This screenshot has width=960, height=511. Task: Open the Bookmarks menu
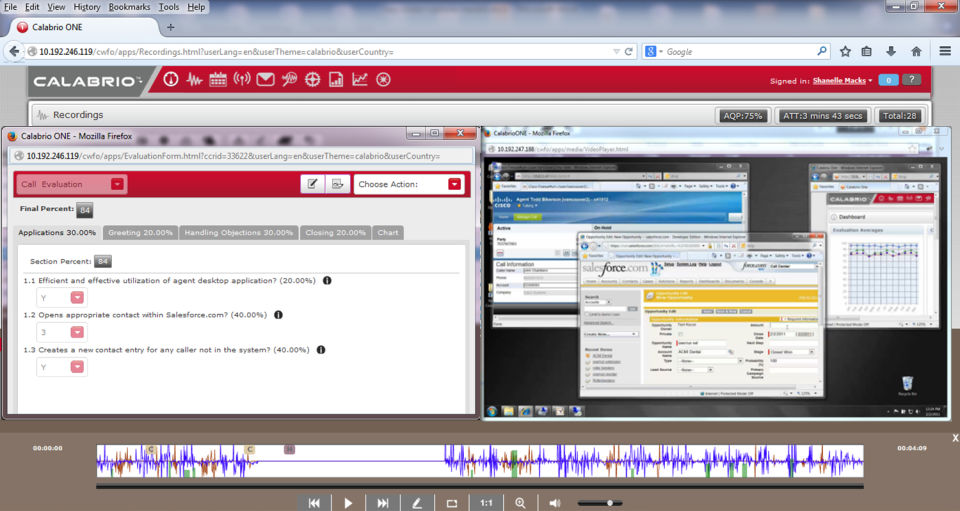coord(129,7)
